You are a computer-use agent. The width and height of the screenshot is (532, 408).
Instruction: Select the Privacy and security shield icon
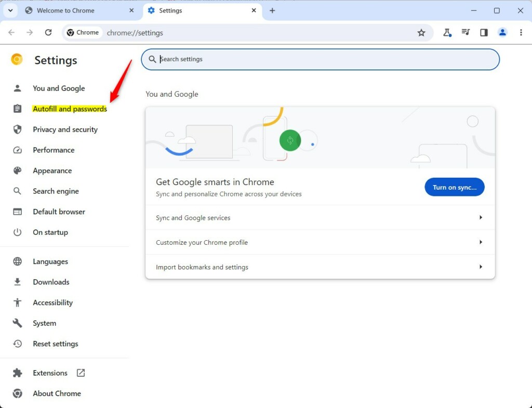(x=17, y=129)
